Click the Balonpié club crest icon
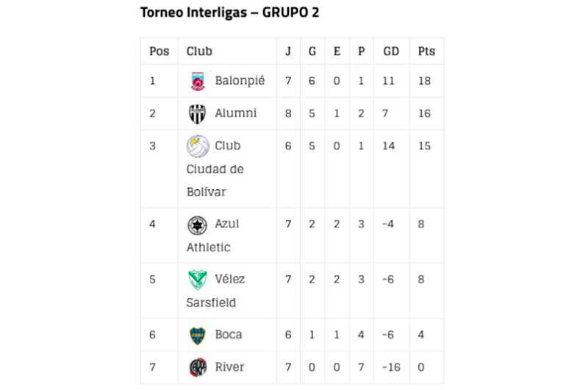Image resolution: width=588 pixels, height=390 pixels. pyautogui.click(x=198, y=81)
